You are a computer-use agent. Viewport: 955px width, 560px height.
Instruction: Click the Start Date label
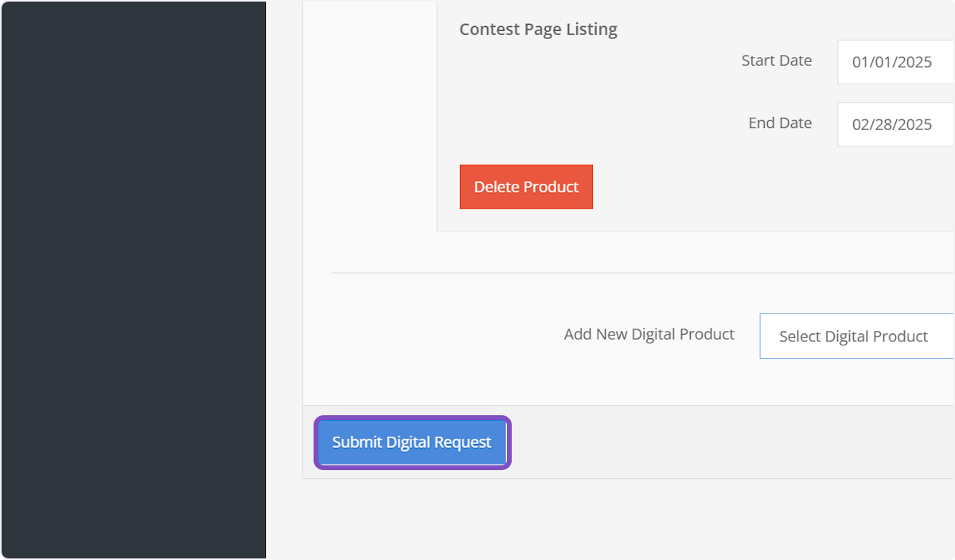(776, 60)
